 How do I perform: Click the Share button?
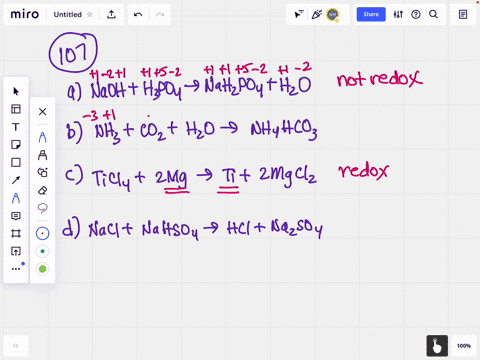[371, 14]
